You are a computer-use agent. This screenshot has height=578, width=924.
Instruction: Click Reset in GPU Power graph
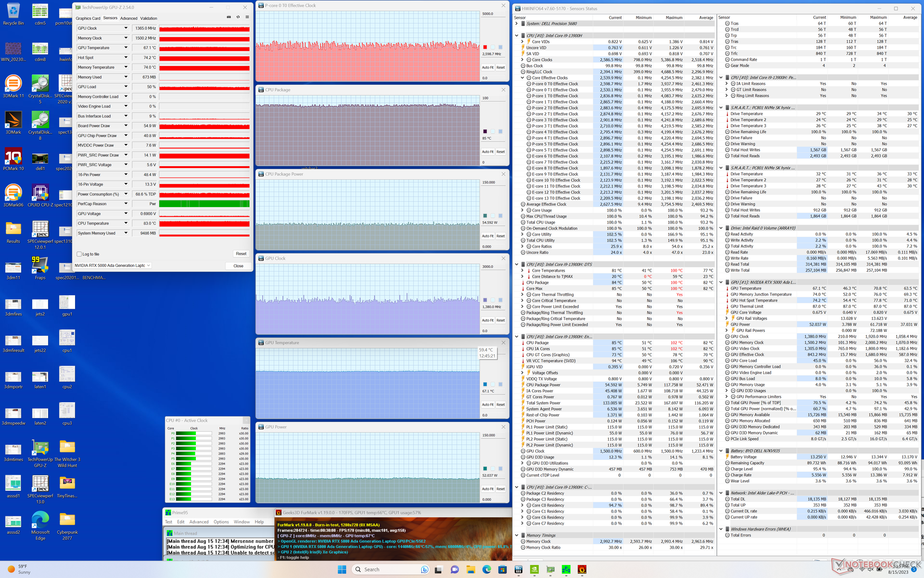500,489
